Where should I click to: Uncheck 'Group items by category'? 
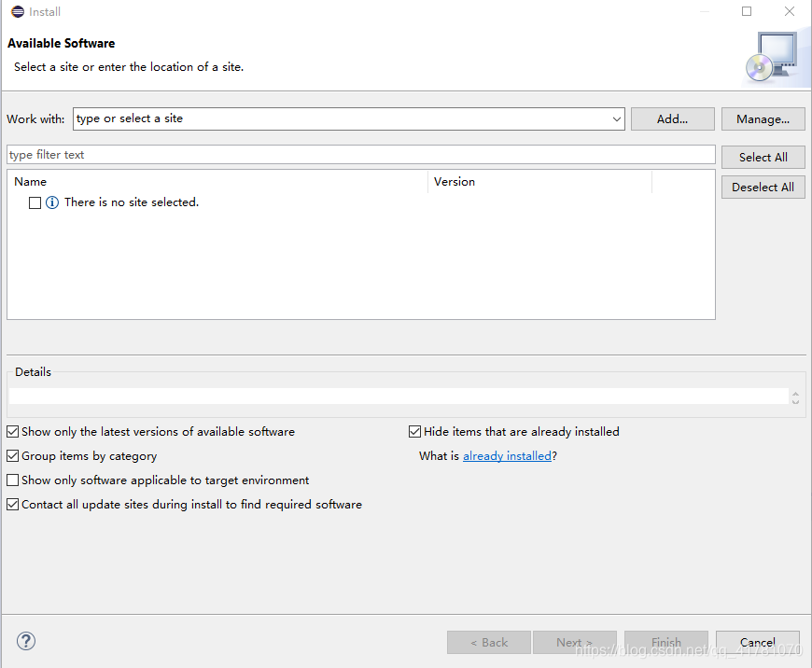[x=13, y=455]
